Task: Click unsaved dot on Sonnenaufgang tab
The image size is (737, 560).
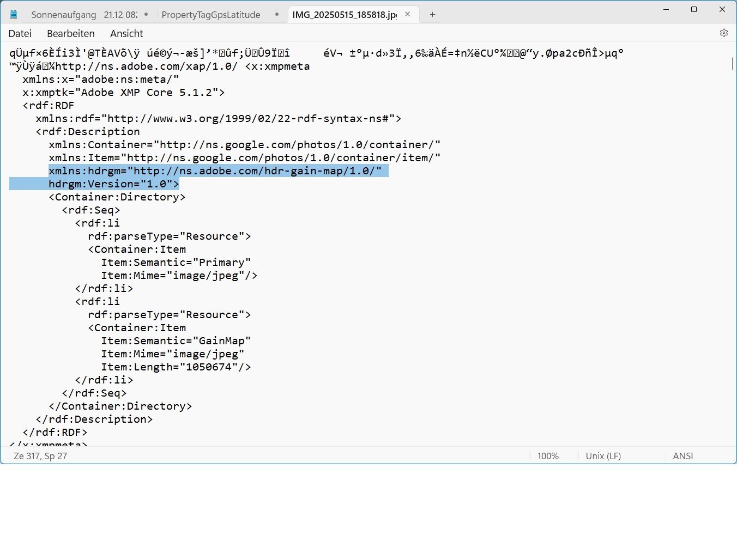Action: pos(146,15)
